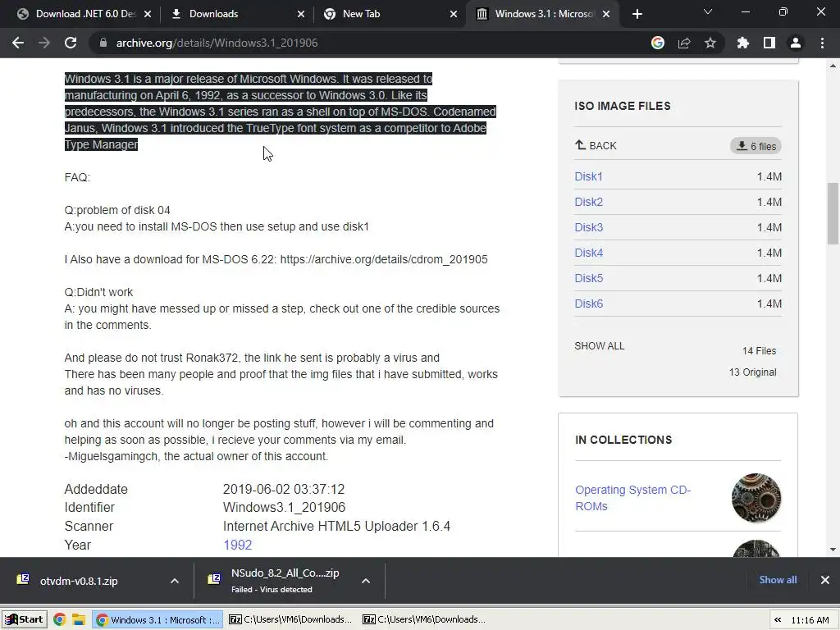The width and height of the screenshot is (840, 630).
Task: Open the 1992 year link
Action: (x=237, y=545)
